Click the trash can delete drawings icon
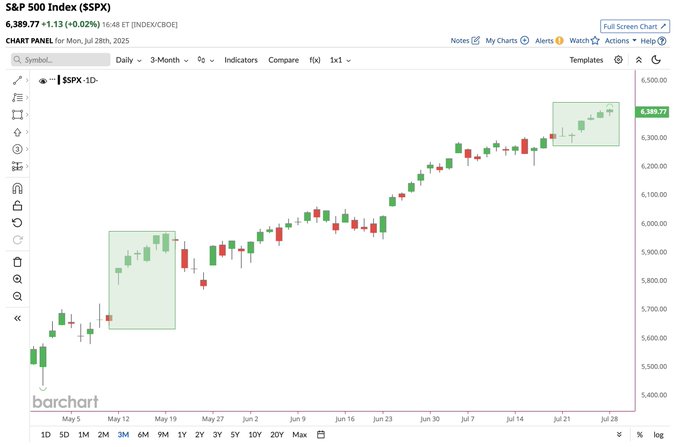Image resolution: width=680 pixels, height=447 pixels. click(17, 262)
